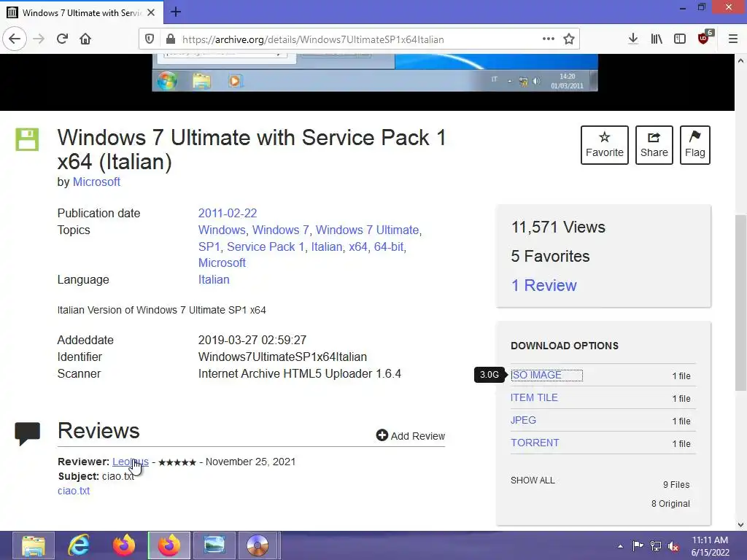
Task: Click the '9 Files' count text
Action: point(676,485)
